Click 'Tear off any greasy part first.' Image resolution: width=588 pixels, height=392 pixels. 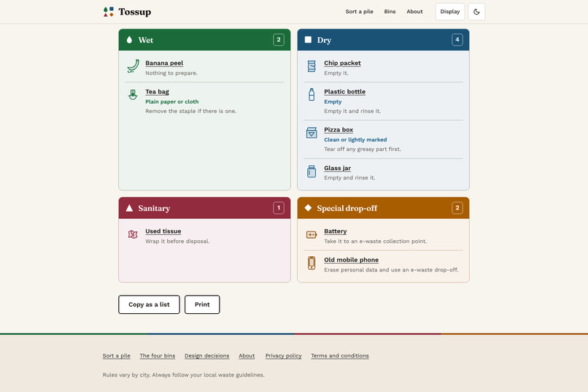pyautogui.click(x=363, y=149)
